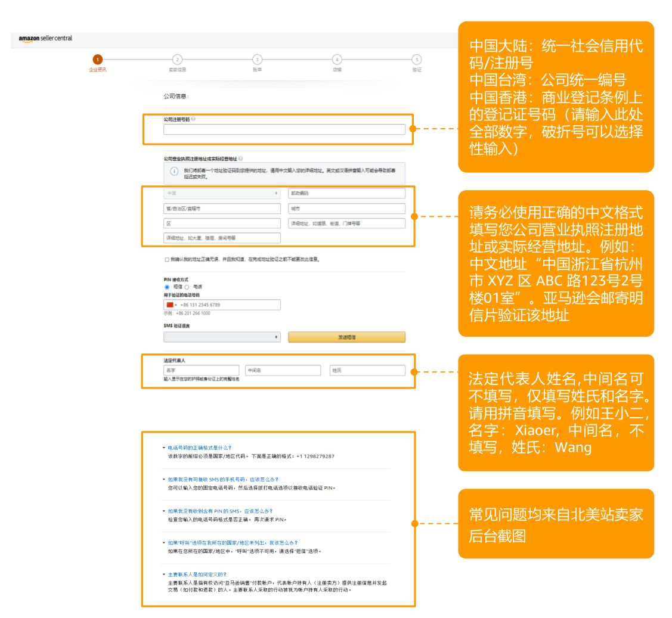
Task: Select step 5 验证 circle
Action: [417, 59]
